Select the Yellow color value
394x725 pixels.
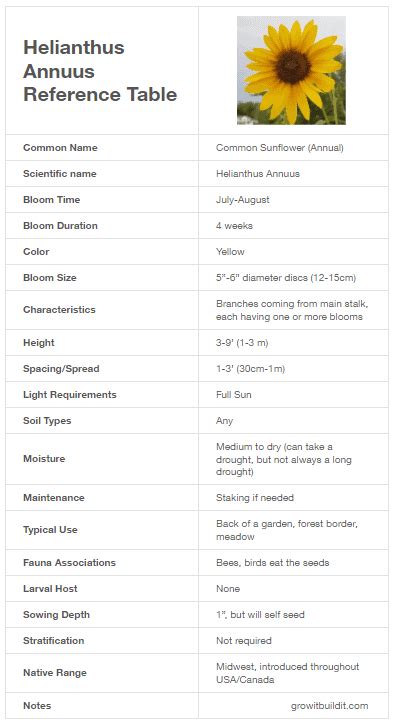tap(230, 252)
